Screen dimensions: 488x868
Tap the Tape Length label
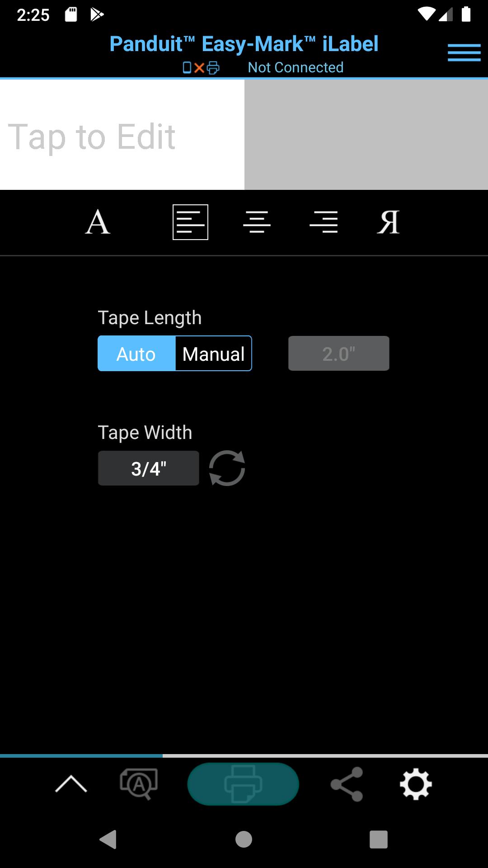[x=150, y=318]
